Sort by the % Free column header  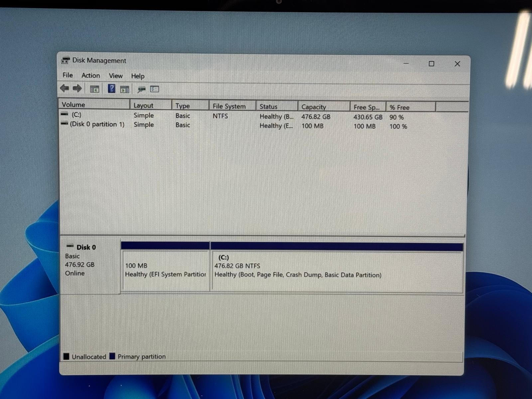(411, 107)
